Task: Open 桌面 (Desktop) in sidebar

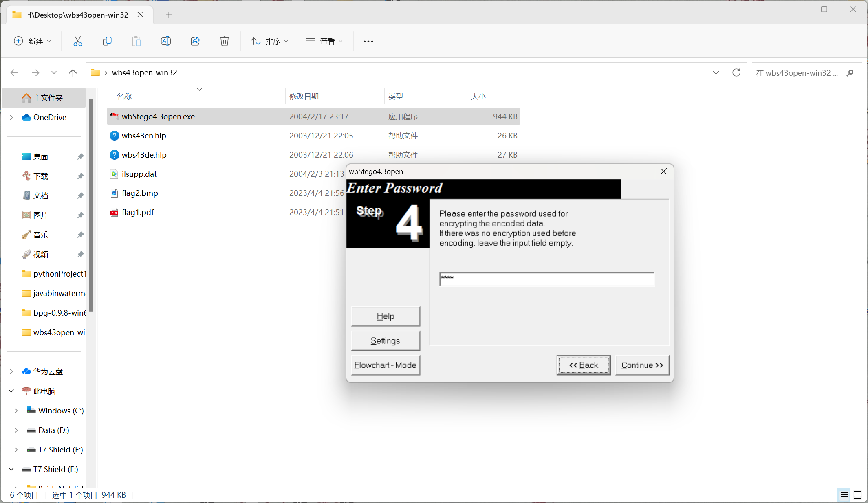Action: click(41, 157)
